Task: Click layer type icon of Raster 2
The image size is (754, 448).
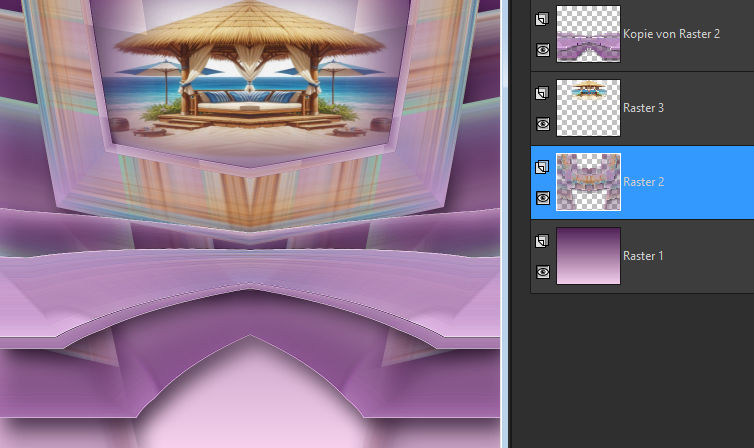Action: (x=542, y=167)
